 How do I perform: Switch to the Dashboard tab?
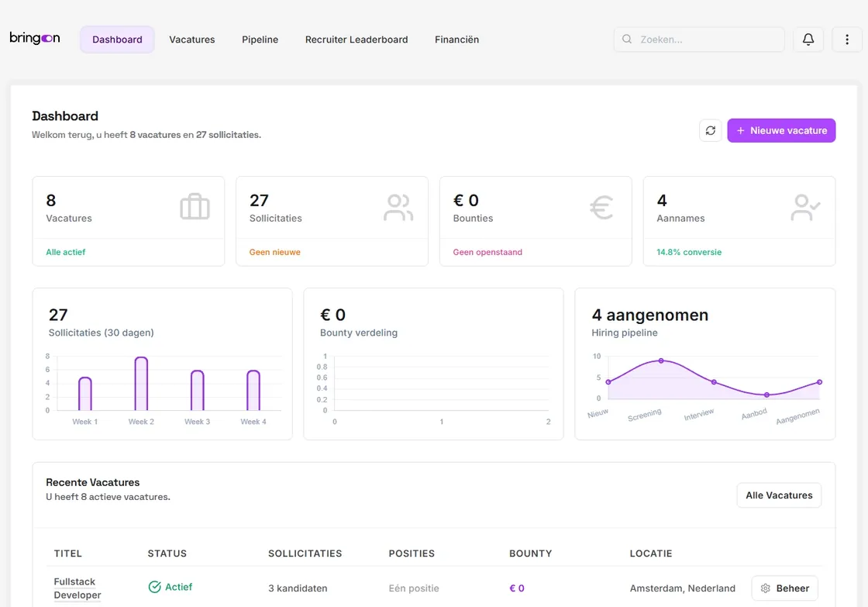click(117, 40)
